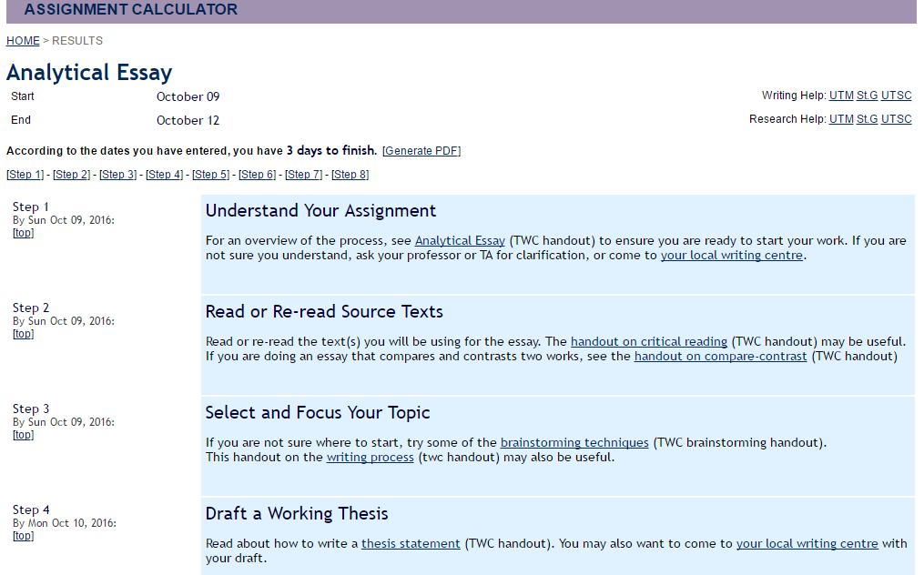Click the top link under Step 4

23,536
